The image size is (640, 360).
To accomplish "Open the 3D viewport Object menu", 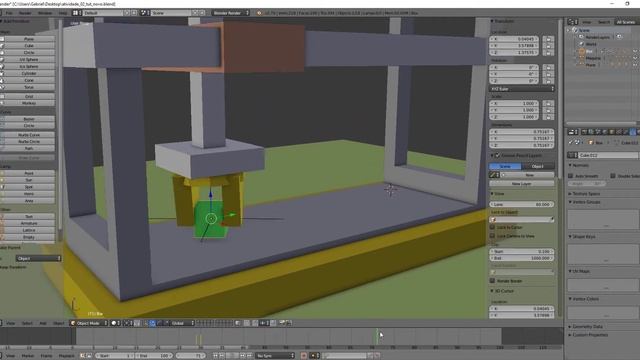I will click(59, 323).
